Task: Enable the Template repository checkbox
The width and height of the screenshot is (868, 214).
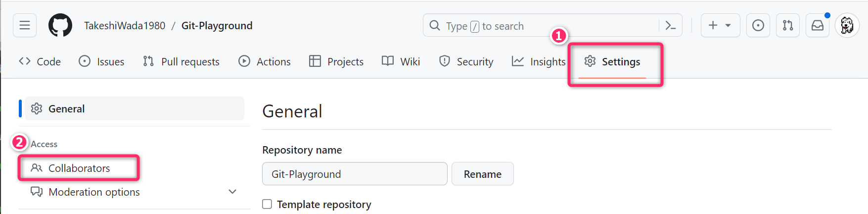Action: tap(267, 204)
